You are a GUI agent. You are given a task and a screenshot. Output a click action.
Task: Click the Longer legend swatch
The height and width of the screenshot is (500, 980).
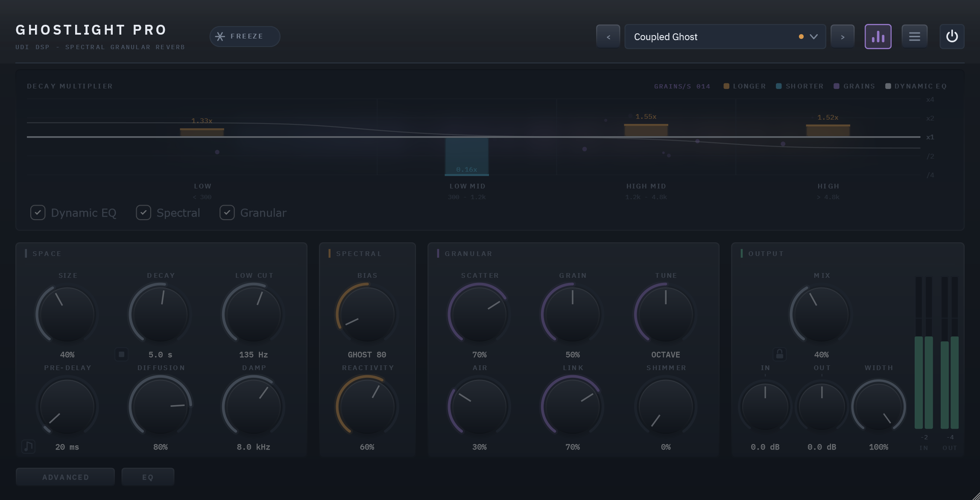[x=726, y=86]
